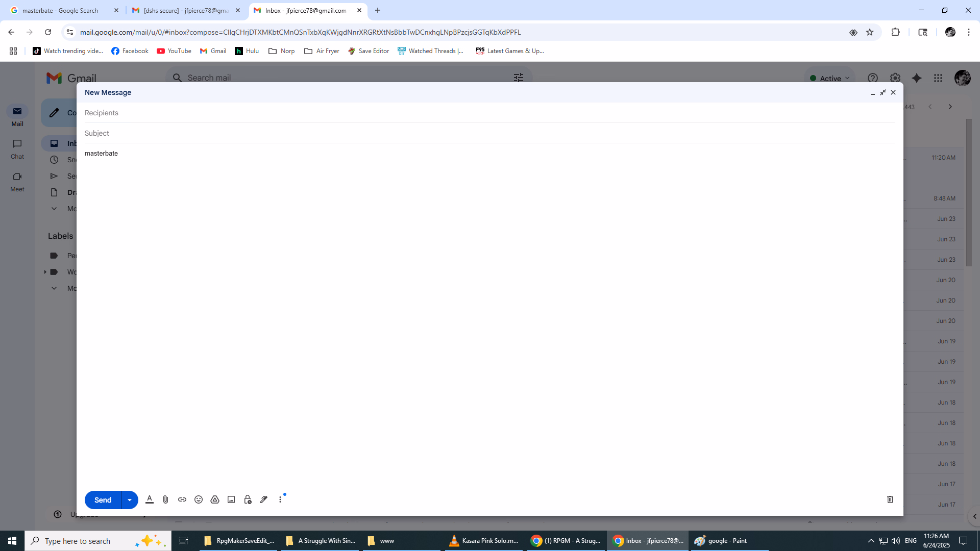The width and height of the screenshot is (980, 551).
Task: Insert signature with the pen icon
Action: click(x=264, y=500)
